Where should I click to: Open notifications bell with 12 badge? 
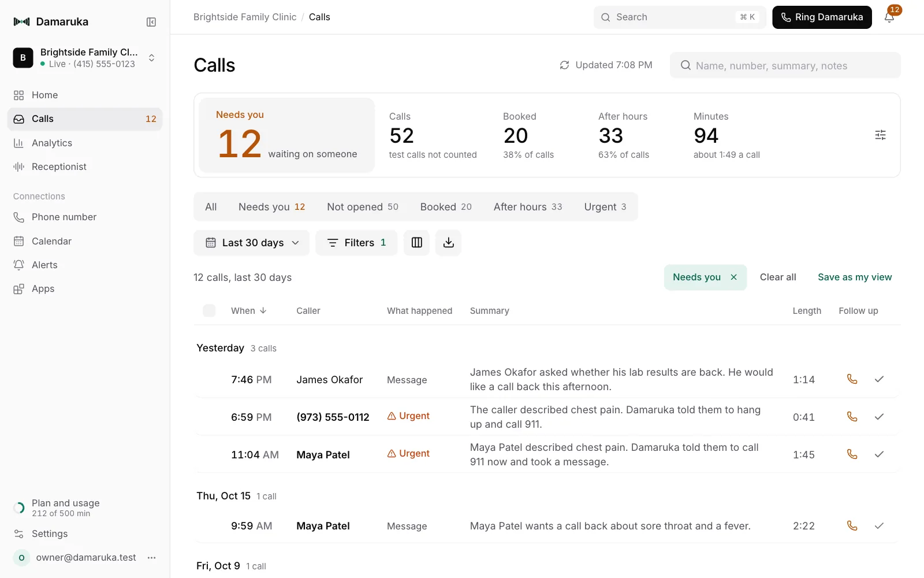[x=889, y=17]
